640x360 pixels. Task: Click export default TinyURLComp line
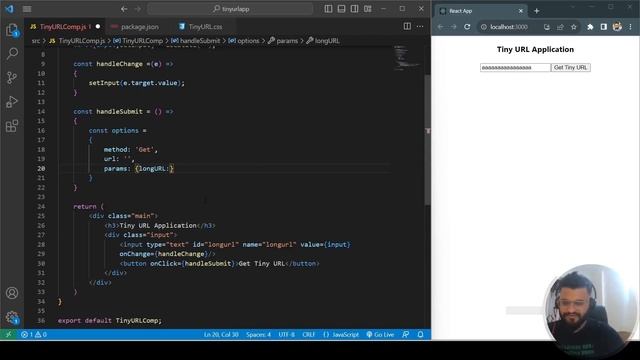point(109,321)
